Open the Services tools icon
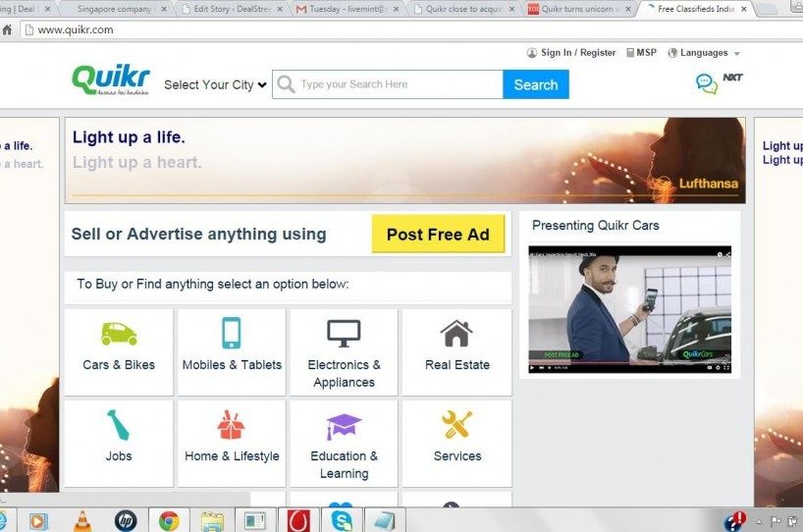 click(x=456, y=425)
